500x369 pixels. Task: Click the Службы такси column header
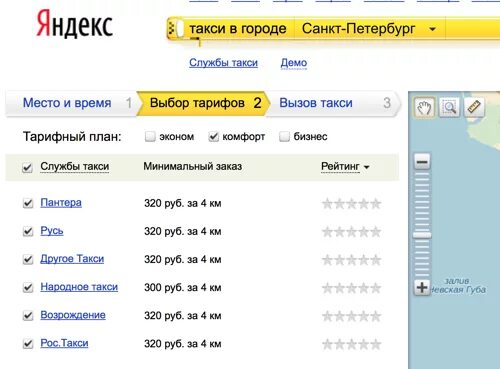pos(75,166)
